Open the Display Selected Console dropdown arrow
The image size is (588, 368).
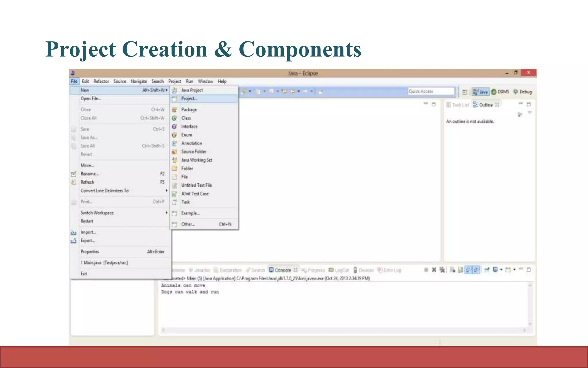point(501,270)
